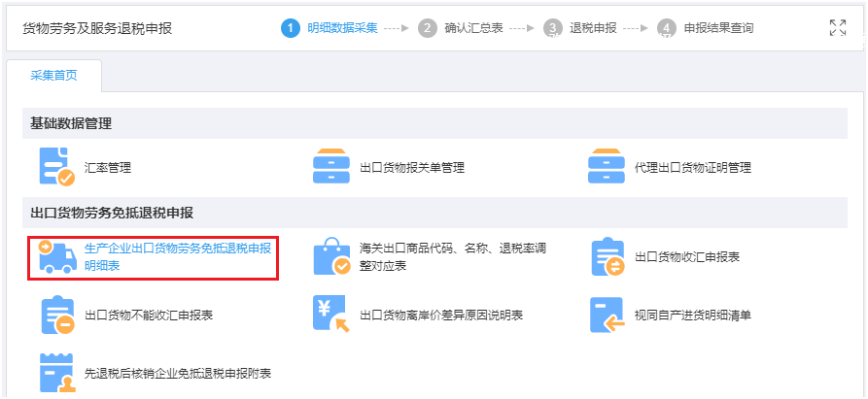This screenshot has height=399, width=868.
Task: Click the 出口货物收汇申报表 clipboard icon
Action: [607, 257]
